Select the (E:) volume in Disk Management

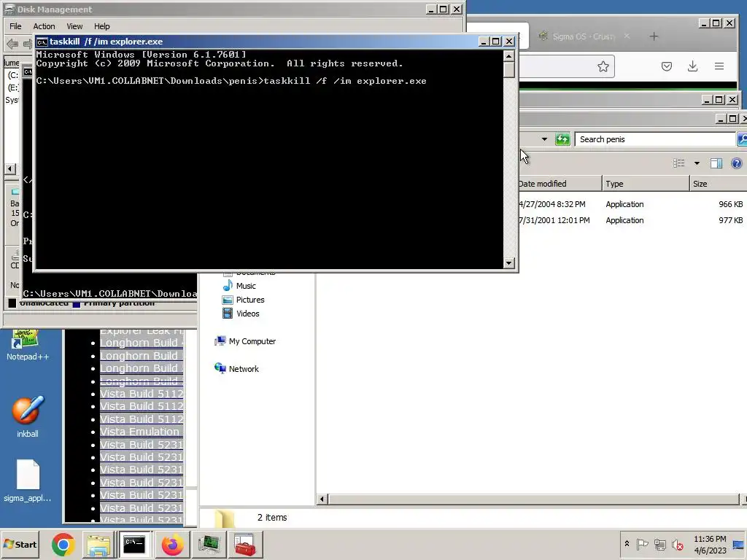(13, 87)
